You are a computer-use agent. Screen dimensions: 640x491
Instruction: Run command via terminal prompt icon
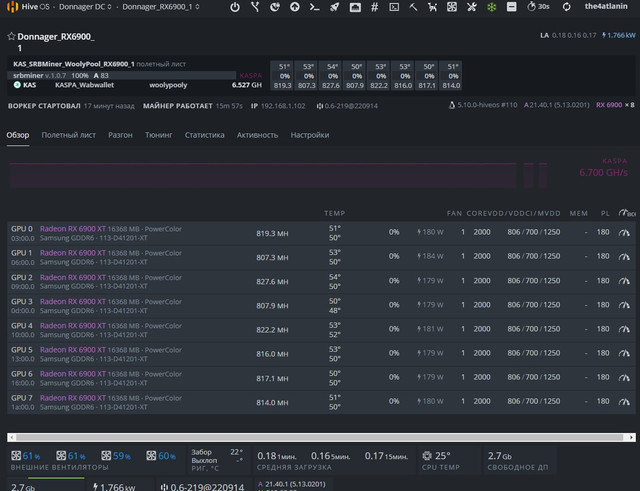click(x=314, y=7)
